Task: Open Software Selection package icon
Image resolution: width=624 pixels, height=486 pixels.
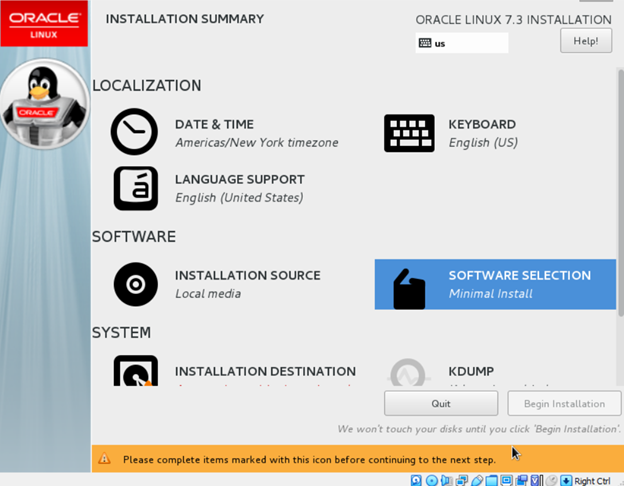Action: (409, 289)
